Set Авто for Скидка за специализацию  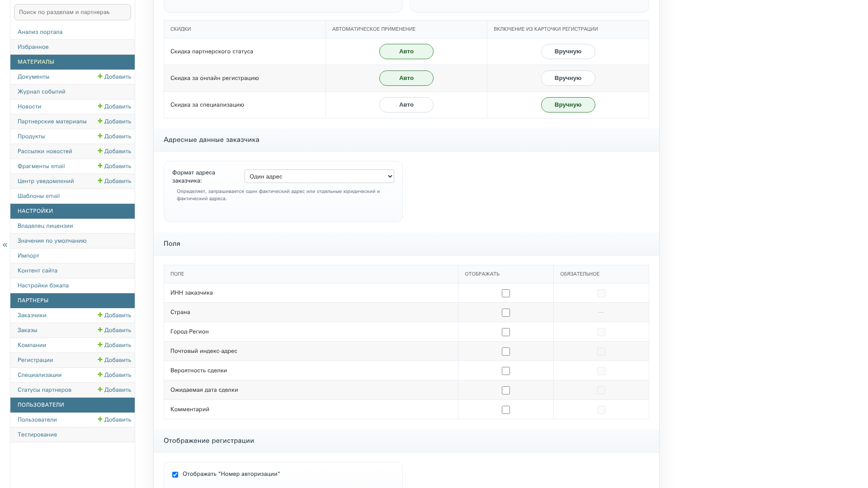406,105
